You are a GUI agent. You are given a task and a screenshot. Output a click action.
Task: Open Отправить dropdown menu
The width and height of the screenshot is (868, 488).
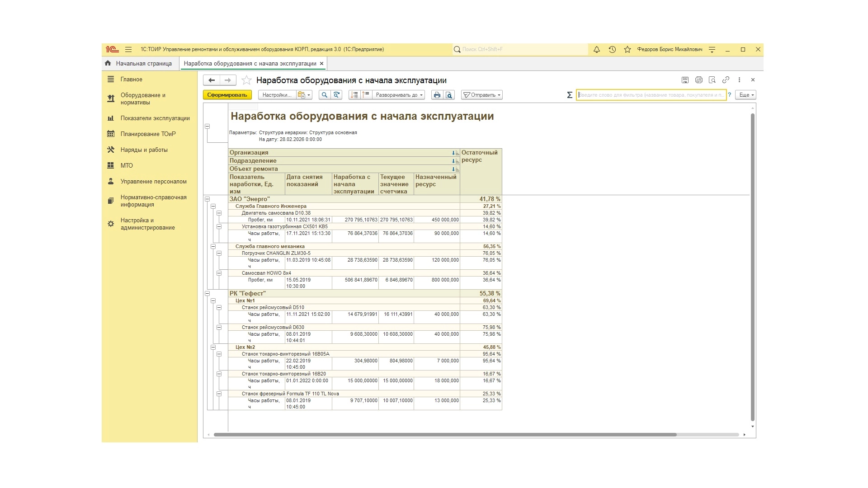point(482,95)
